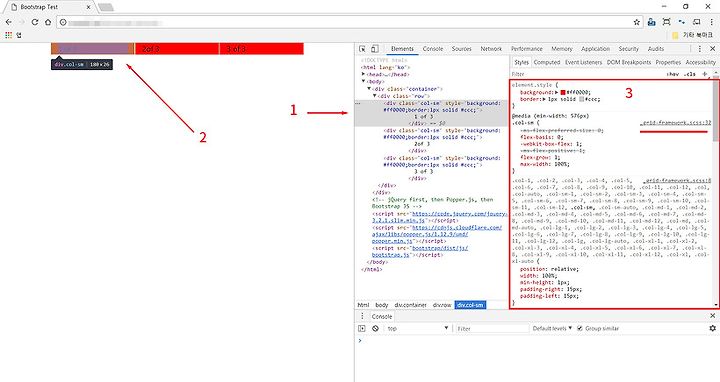Image resolution: width=720 pixels, height=382 pixels.
Task: Toggle the Group similar checkbox
Action: (x=579, y=328)
